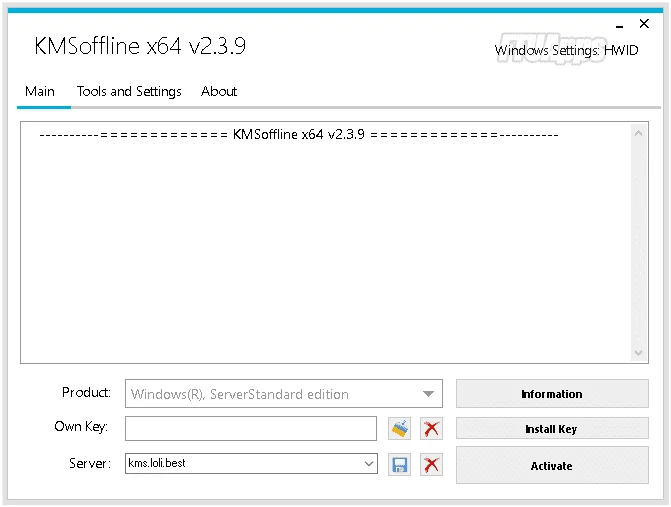Save the server with the floppy disk icon

click(399, 465)
